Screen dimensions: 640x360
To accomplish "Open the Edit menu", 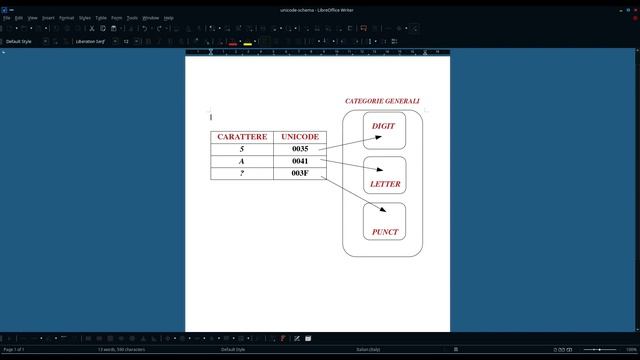I will pyautogui.click(x=19, y=18).
